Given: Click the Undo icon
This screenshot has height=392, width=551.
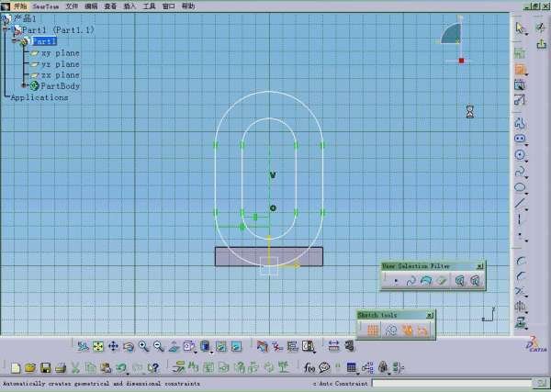Looking at the screenshot, I should coord(121,368).
